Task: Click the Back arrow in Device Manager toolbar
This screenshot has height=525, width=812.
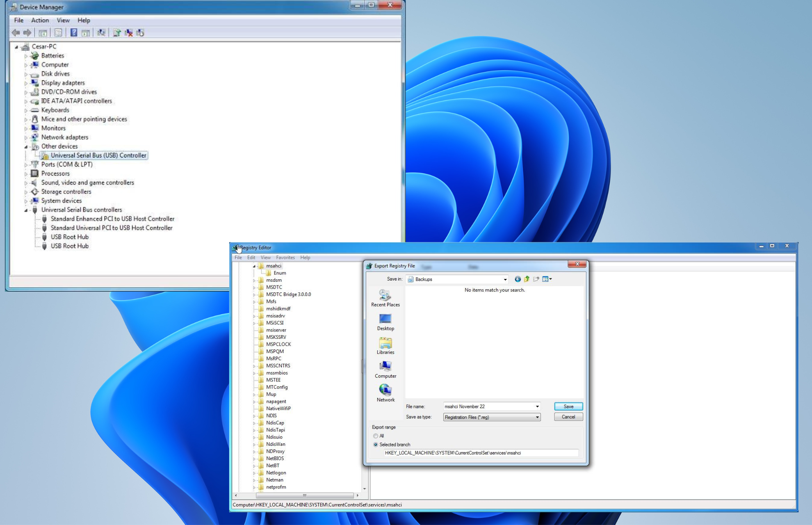Action: click(16, 32)
